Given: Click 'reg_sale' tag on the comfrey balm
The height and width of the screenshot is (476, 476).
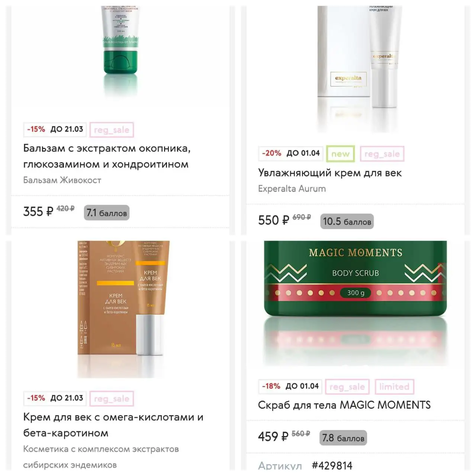Looking at the screenshot, I should click(112, 130).
